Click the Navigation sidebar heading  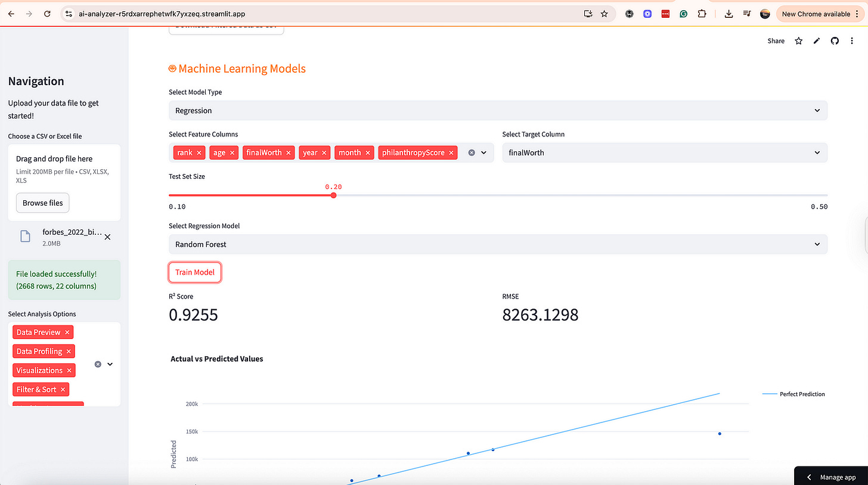(36, 82)
